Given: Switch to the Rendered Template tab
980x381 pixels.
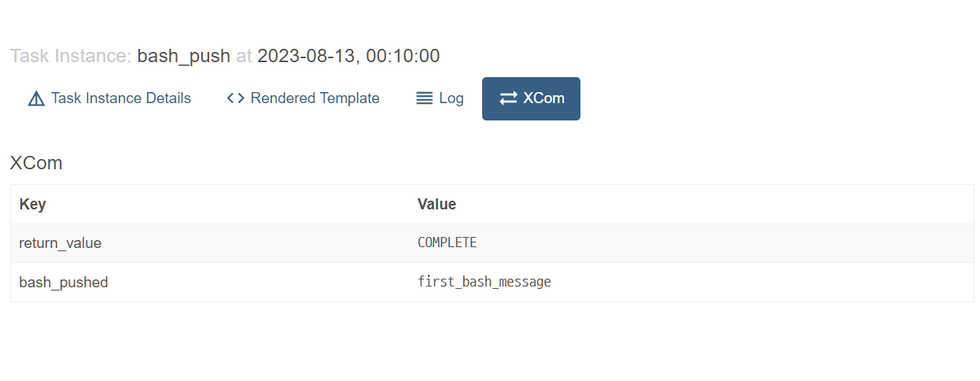Looking at the screenshot, I should [315, 98].
